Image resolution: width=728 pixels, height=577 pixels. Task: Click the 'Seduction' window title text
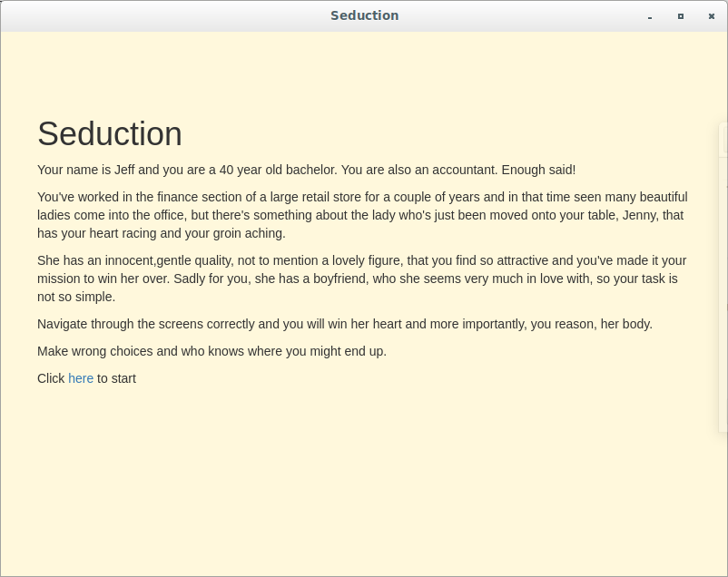[x=365, y=15]
